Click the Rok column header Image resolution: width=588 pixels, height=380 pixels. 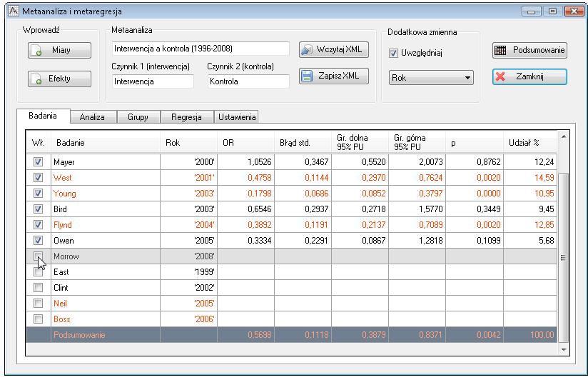[189, 143]
